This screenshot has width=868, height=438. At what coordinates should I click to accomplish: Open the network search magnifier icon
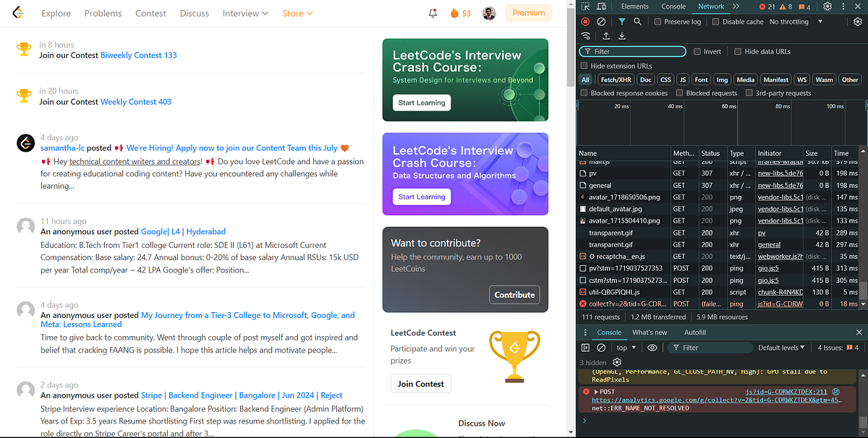[x=638, y=22]
